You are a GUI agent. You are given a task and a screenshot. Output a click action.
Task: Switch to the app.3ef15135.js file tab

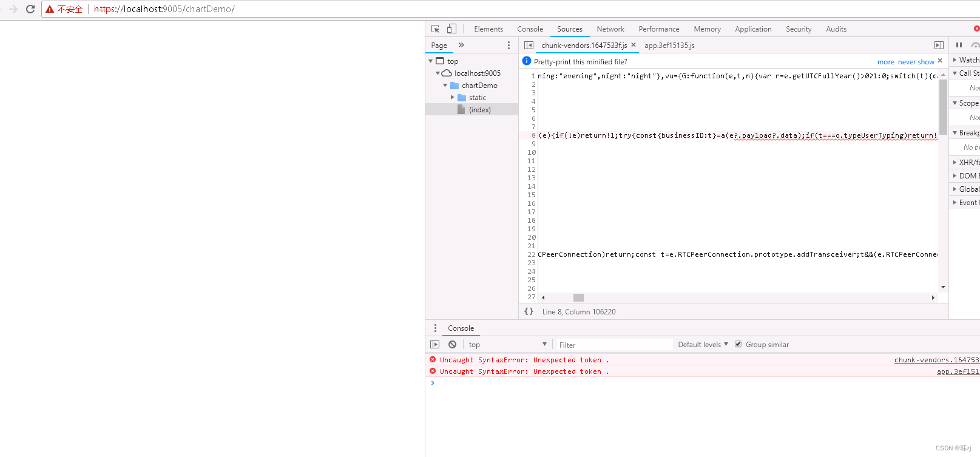point(669,46)
